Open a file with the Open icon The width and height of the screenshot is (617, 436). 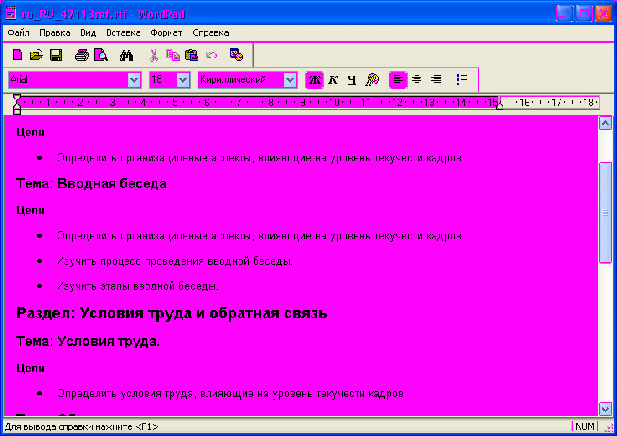point(36,54)
